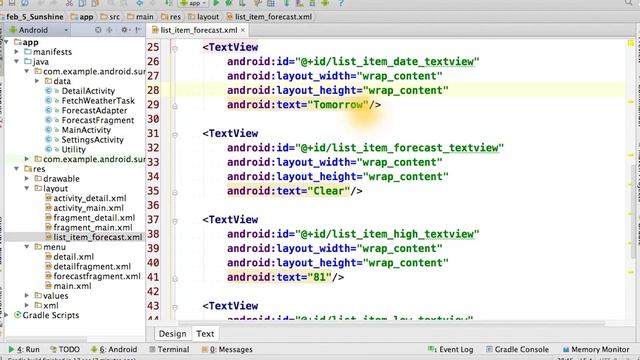Open forecastfragment.xml menu file
The height and width of the screenshot is (360, 640).
coord(97,276)
